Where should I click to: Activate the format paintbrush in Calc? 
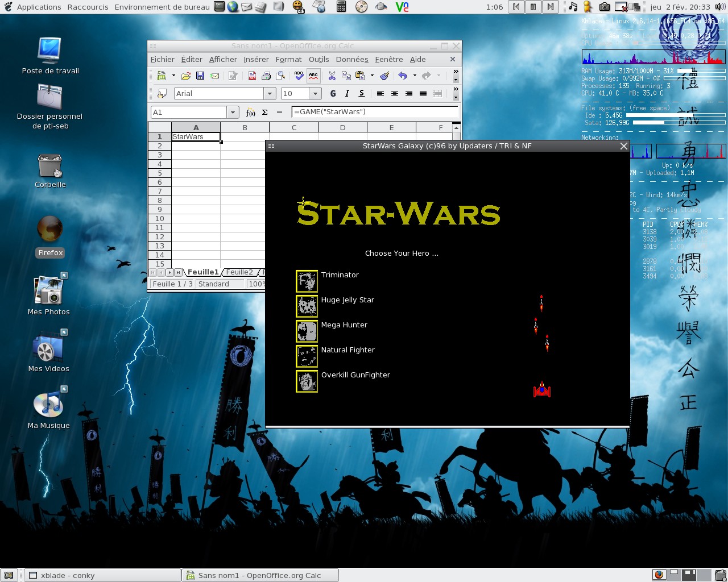click(x=385, y=76)
